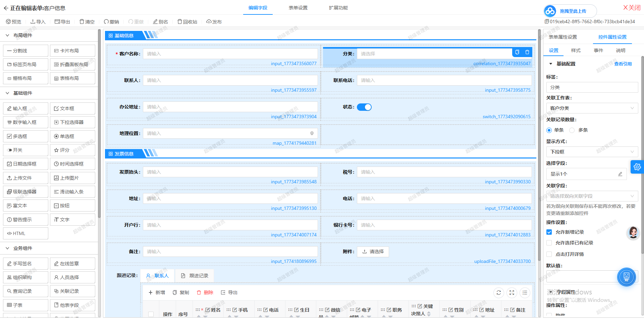Collapse the 业务组件 section
This screenshot has width=644, height=320.
click(x=7, y=248)
